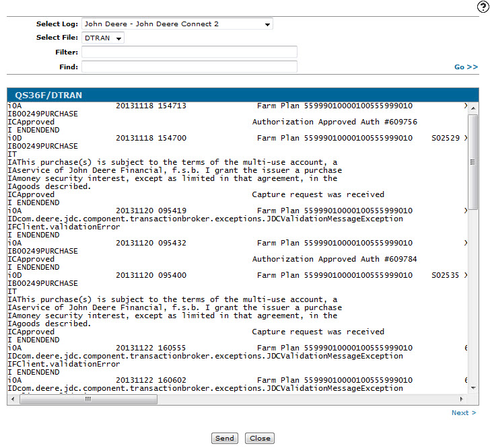Click the timestamp '20131118 154713'
The height and width of the screenshot is (448, 490).
click(x=151, y=106)
